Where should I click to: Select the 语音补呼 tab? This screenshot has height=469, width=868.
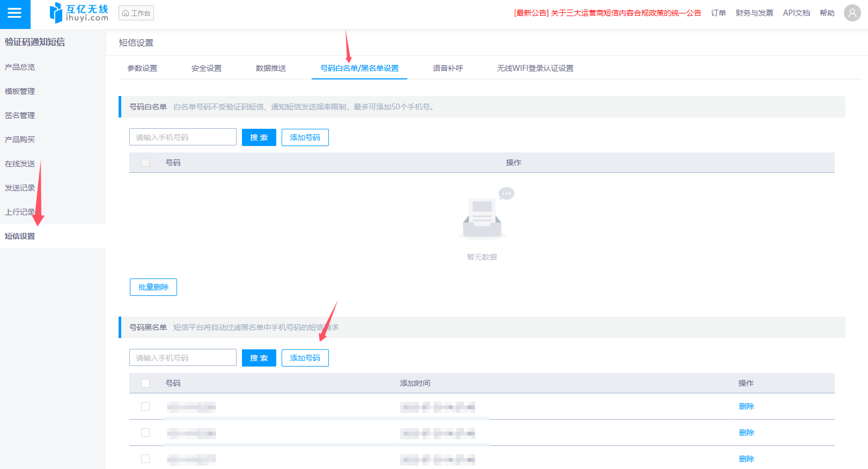tap(448, 68)
